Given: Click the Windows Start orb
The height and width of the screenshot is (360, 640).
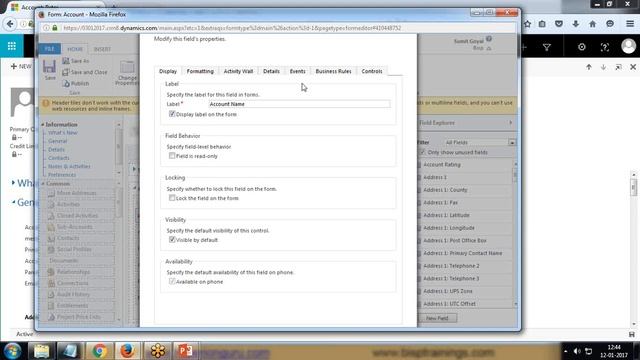Looking at the screenshot, I should click(x=12, y=351).
